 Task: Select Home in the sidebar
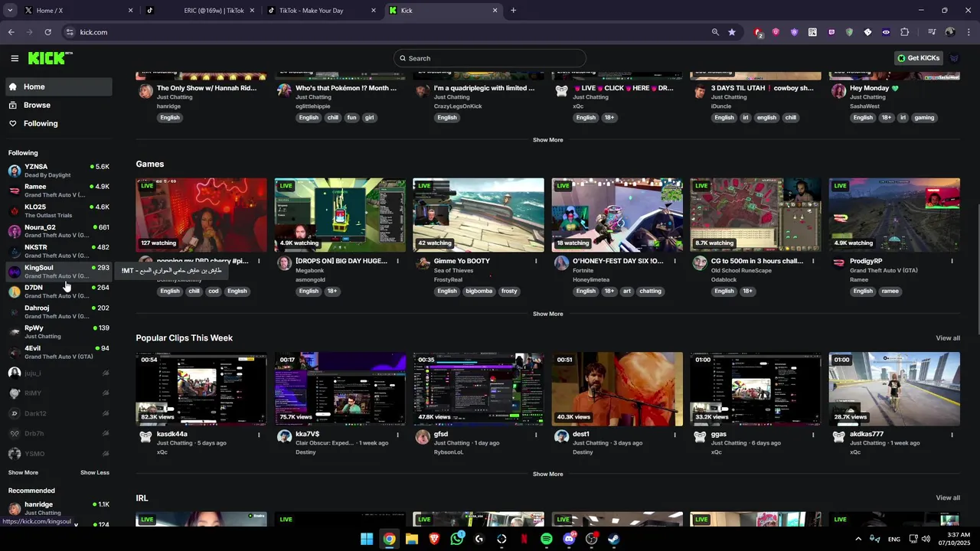[x=57, y=86]
